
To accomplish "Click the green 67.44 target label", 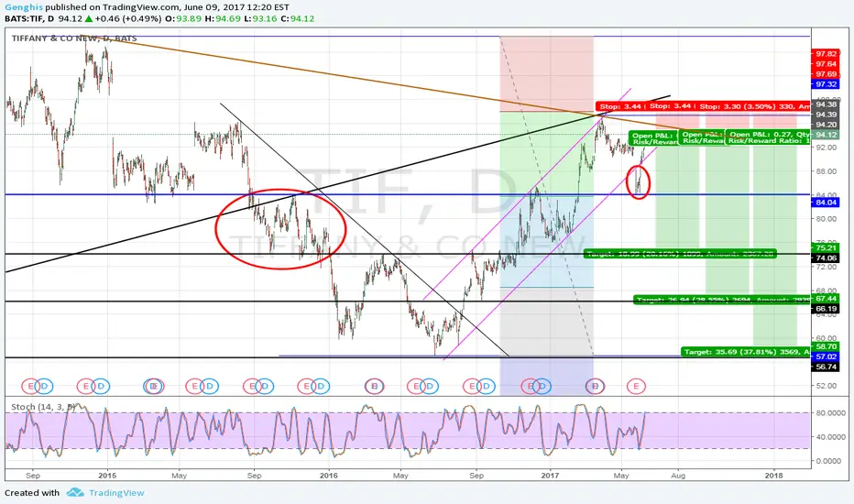I will click(826, 299).
